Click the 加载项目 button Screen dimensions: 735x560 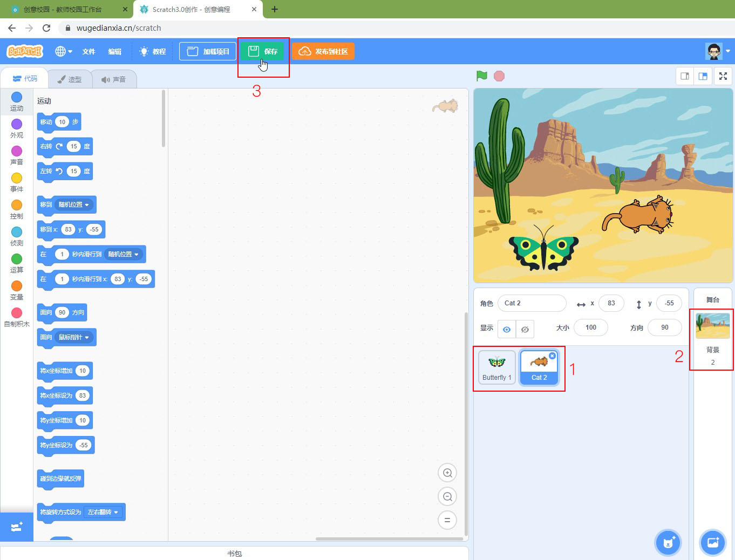(208, 51)
